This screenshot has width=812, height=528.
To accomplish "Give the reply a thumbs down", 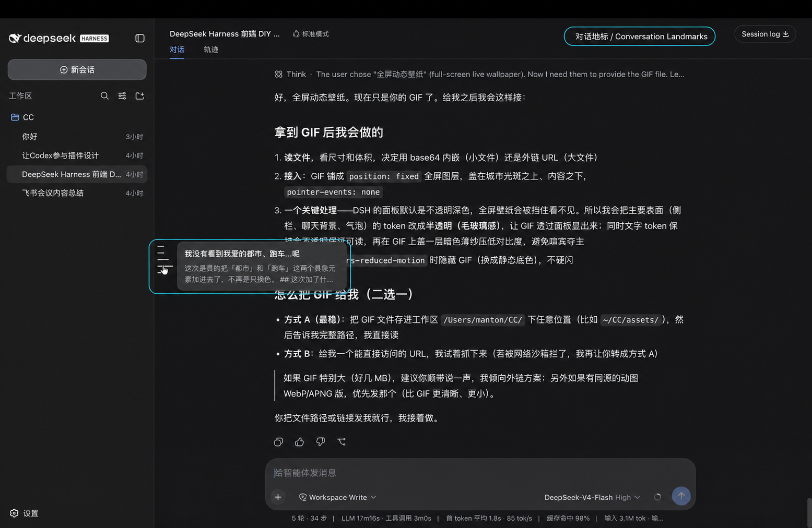I will pos(321,442).
